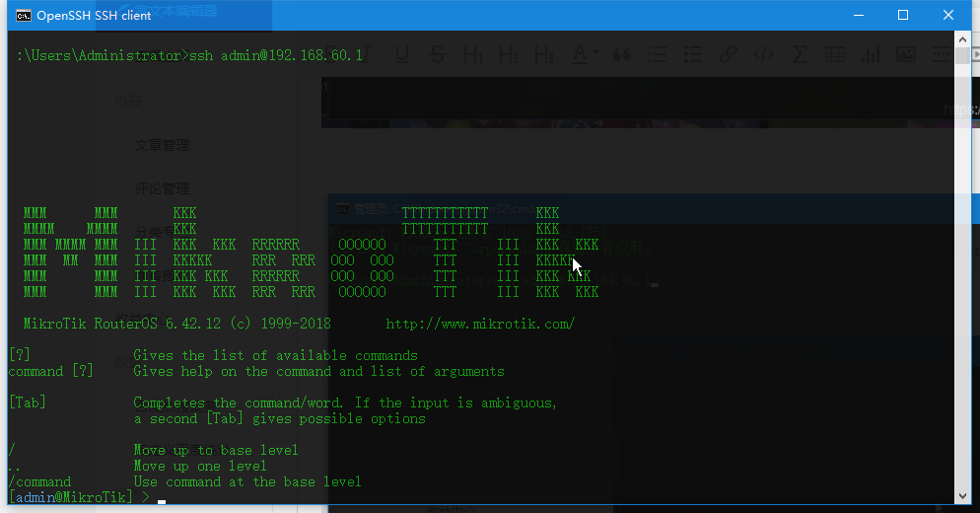Open font color dropdown arrow in editor toolbar
The image size is (980, 513).
(595, 52)
